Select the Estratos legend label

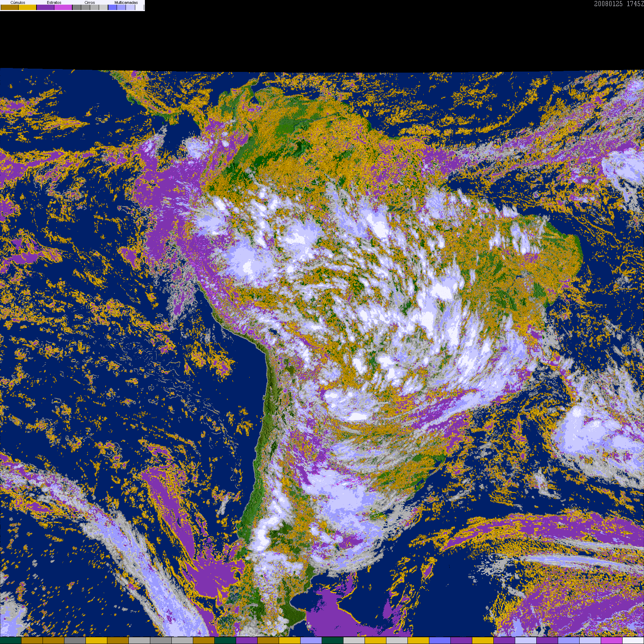tap(54, 3)
